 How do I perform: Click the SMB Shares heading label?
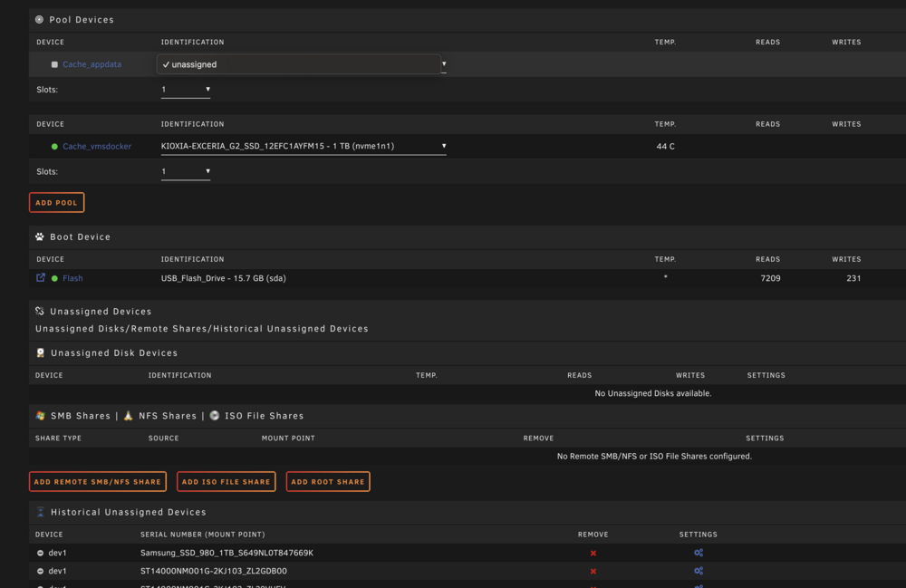[x=81, y=416]
